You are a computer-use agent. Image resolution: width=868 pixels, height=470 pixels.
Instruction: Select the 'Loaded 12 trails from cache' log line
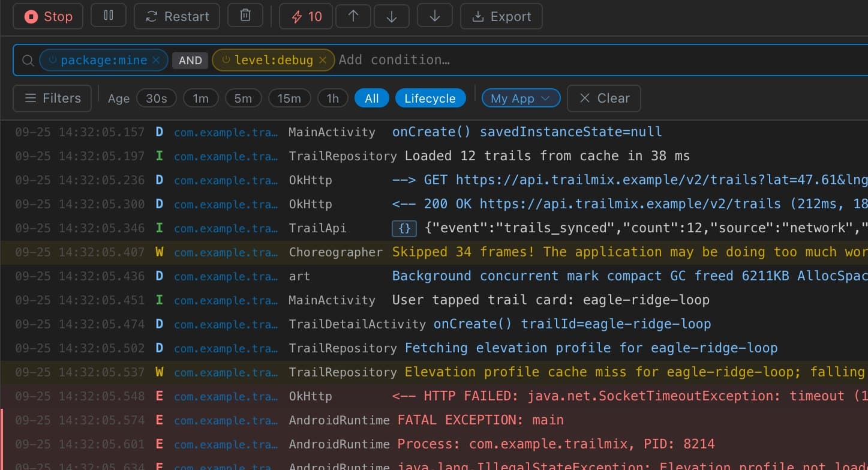coord(434,156)
